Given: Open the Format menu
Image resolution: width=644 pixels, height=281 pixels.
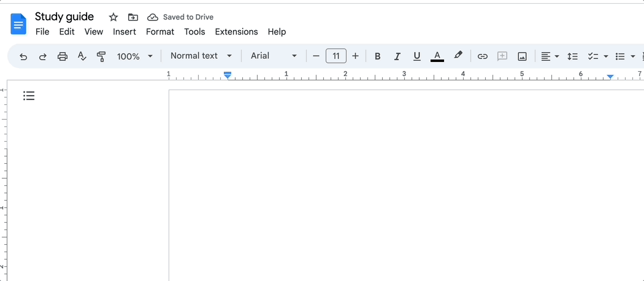Looking at the screenshot, I should coord(160,32).
